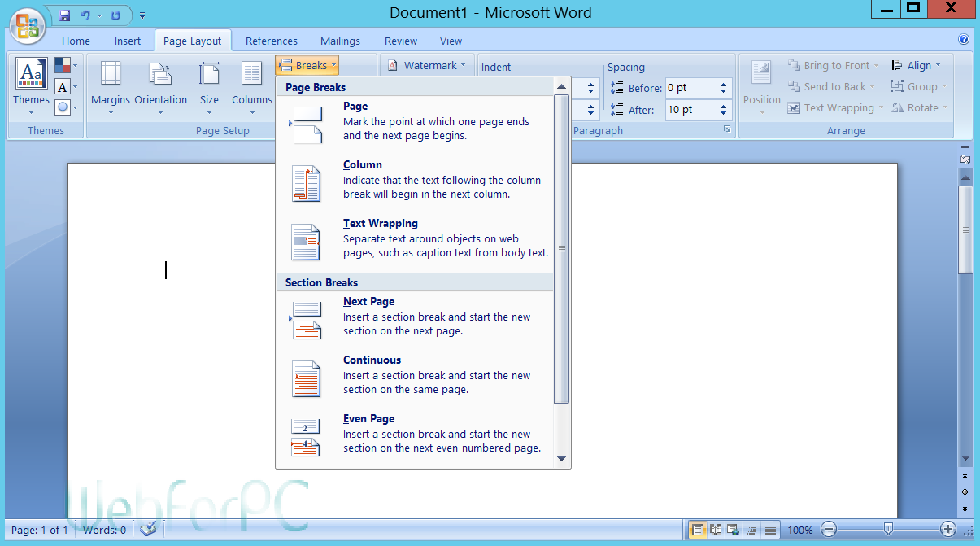Switch to Print Layout view

pos(697,530)
